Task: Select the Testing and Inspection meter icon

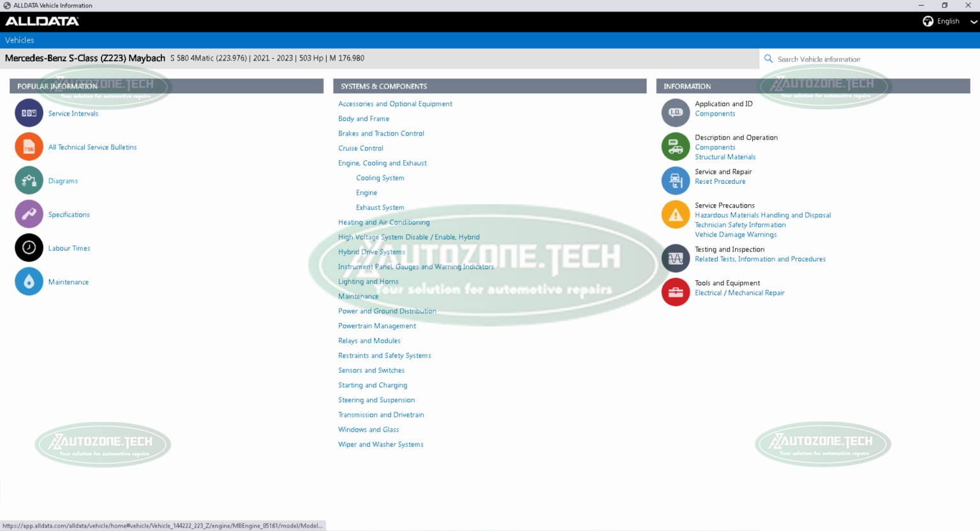Action: pos(675,258)
